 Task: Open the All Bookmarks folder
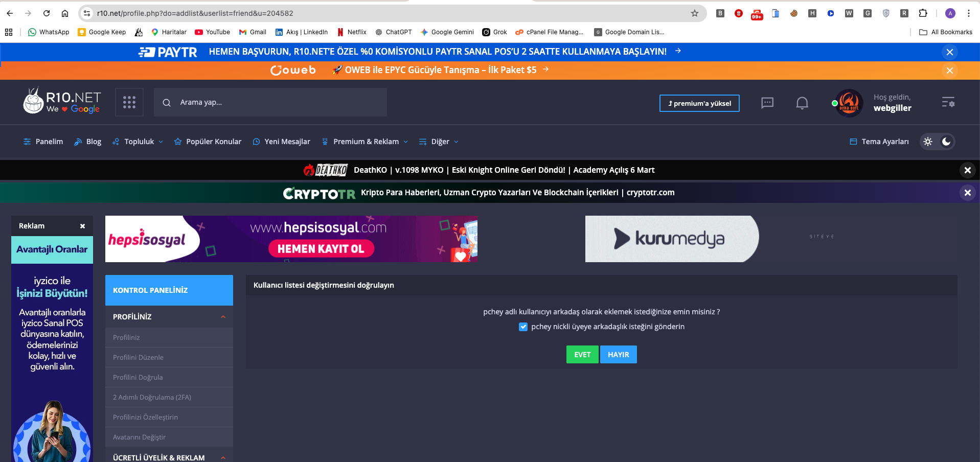coord(946,32)
